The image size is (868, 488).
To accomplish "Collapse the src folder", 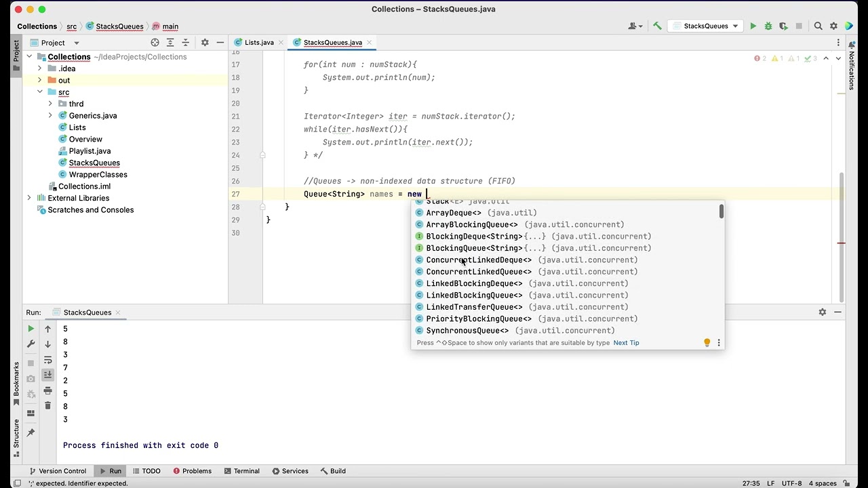I will 40,92.
